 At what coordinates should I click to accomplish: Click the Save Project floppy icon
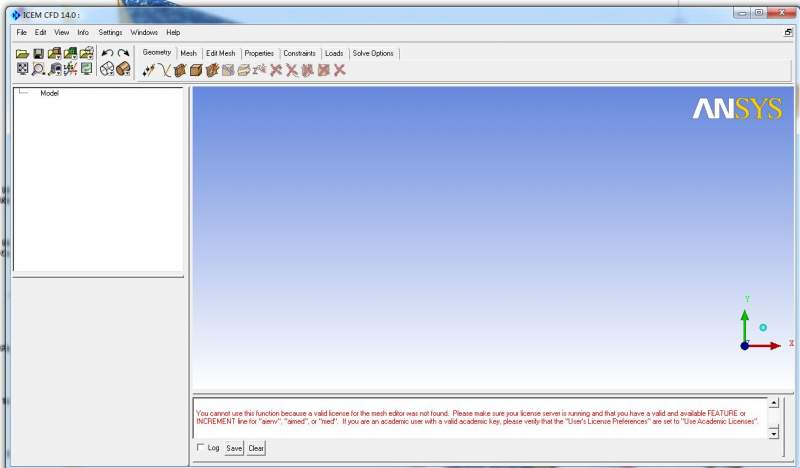pyautogui.click(x=38, y=53)
